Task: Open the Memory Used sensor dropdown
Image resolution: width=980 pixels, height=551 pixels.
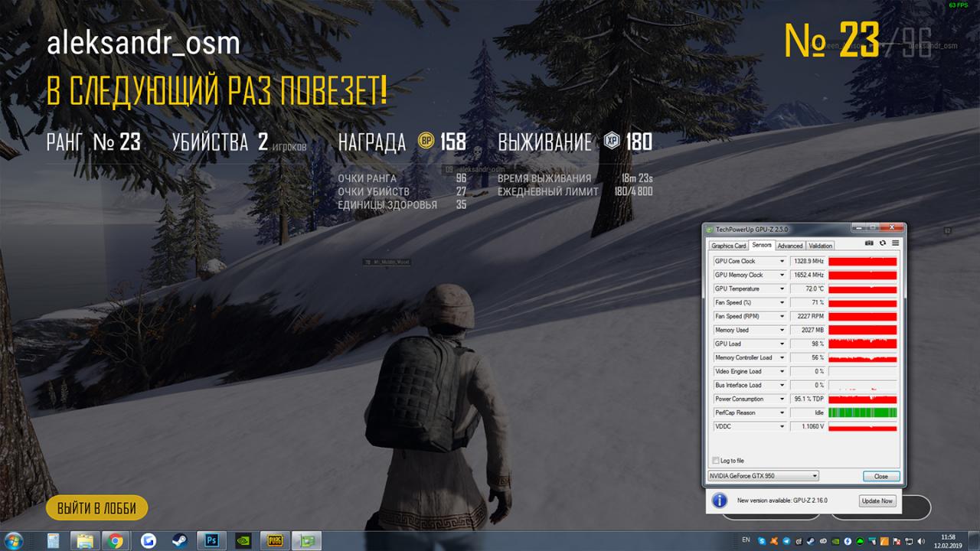Action: 782,331
